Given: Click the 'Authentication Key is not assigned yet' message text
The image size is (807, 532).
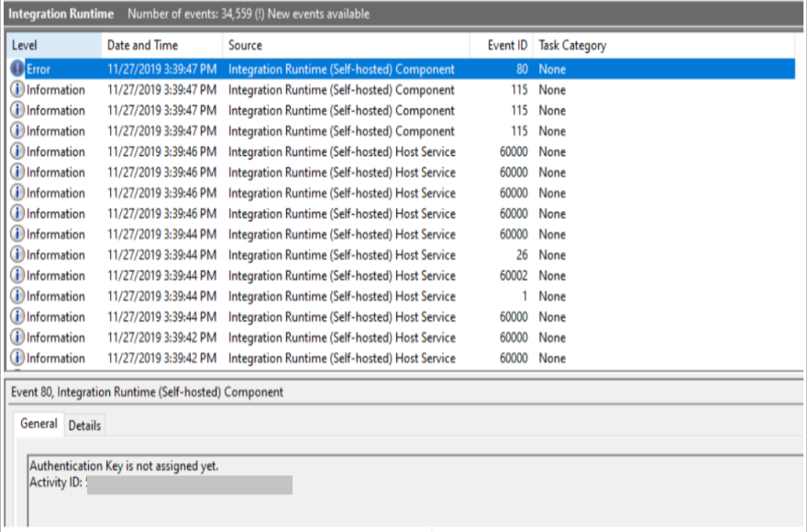Looking at the screenshot, I should [124, 466].
